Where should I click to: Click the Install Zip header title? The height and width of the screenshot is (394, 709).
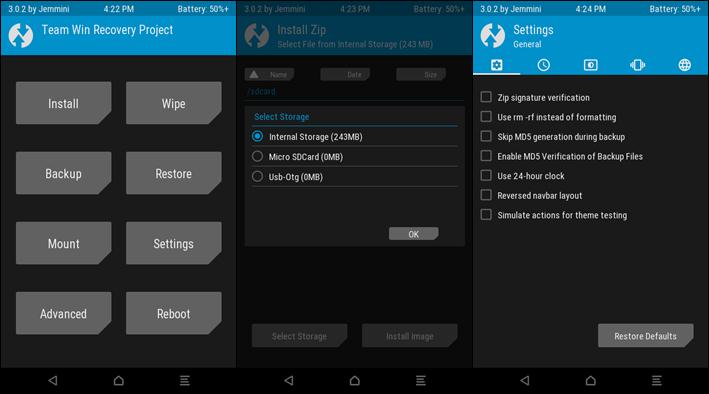tap(302, 30)
